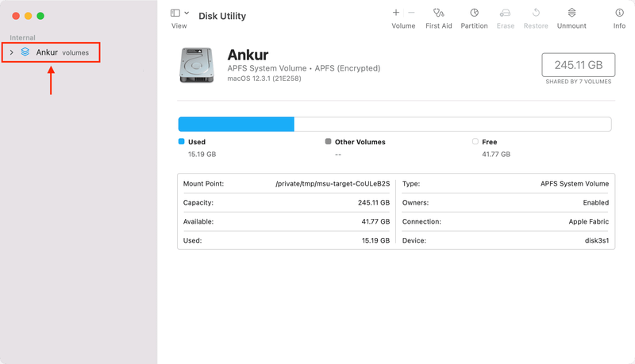Add a new volume with plus icon
The height and width of the screenshot is (364, 635).
pyautogui.click(x=396, y=13)
